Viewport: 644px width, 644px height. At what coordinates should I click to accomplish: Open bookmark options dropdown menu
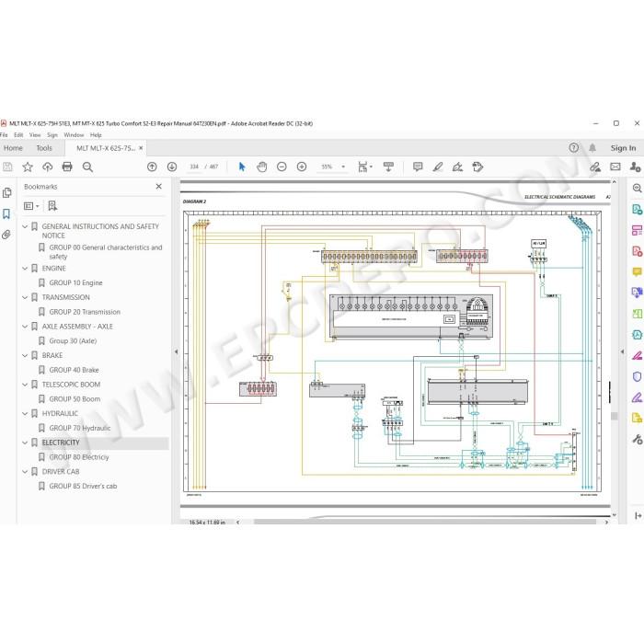click(31, 206)
